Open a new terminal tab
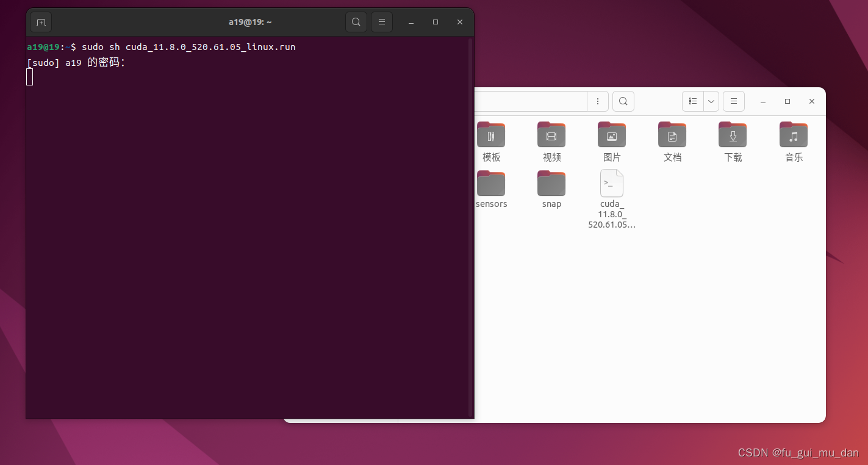Screen dimensions: 868x465 (x=41, y=22)
